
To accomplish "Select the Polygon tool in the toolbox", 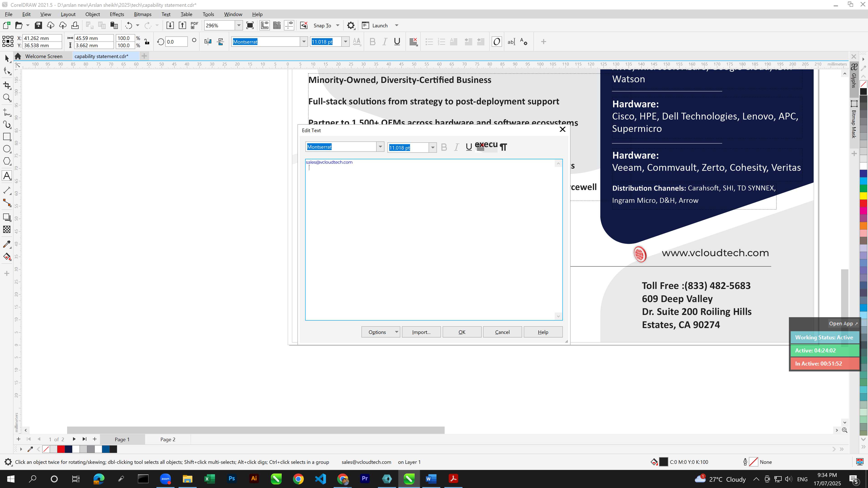I will pos(7,161).
